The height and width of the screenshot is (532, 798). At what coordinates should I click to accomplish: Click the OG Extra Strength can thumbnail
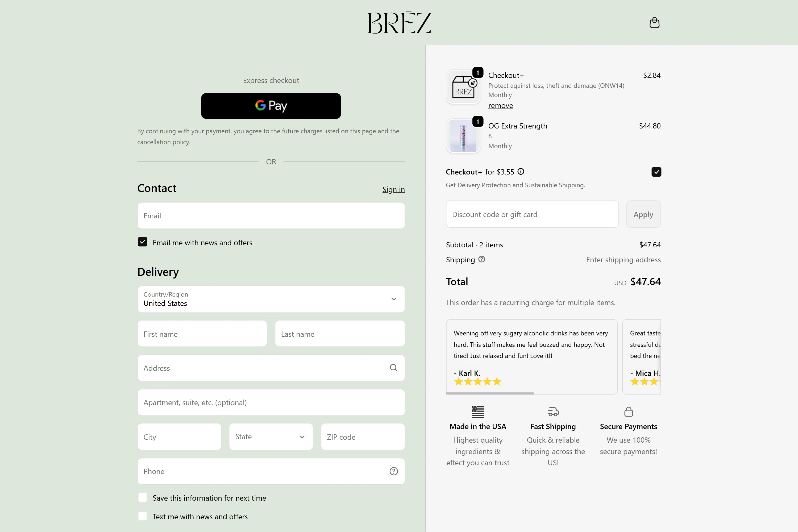[463, 136]
